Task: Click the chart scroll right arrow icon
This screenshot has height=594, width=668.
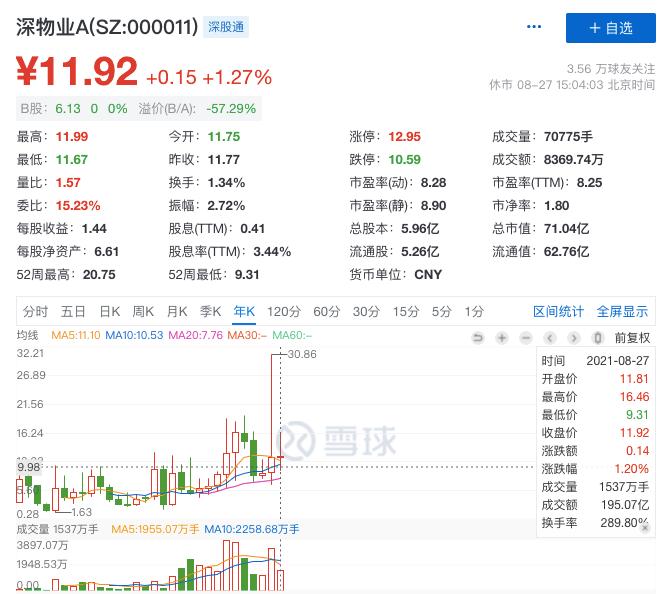Action: coord(574,338)
